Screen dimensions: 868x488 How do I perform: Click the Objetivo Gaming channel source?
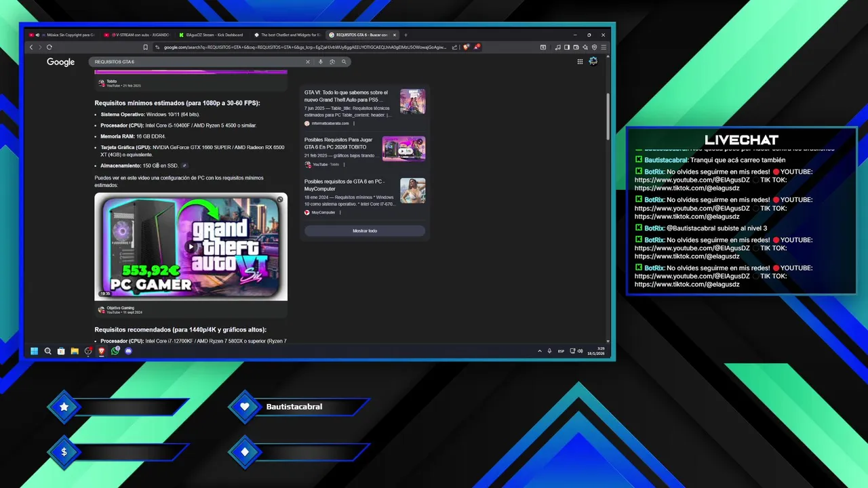click(x=120, y=310)
